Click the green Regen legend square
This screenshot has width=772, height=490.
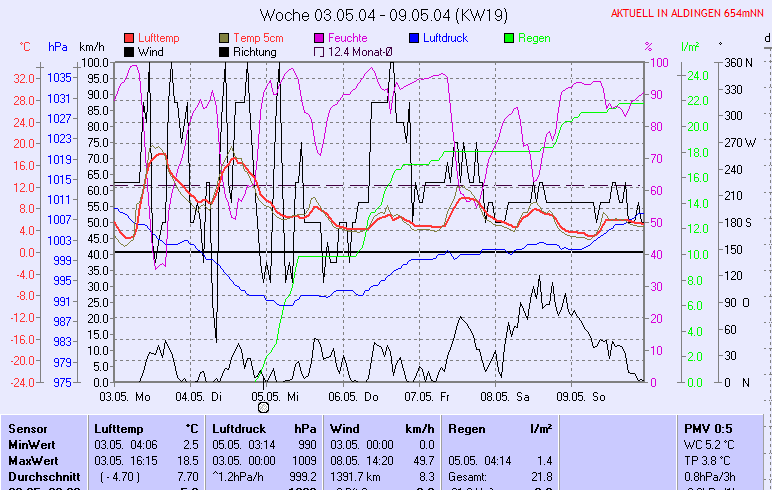tap(509, 37)
